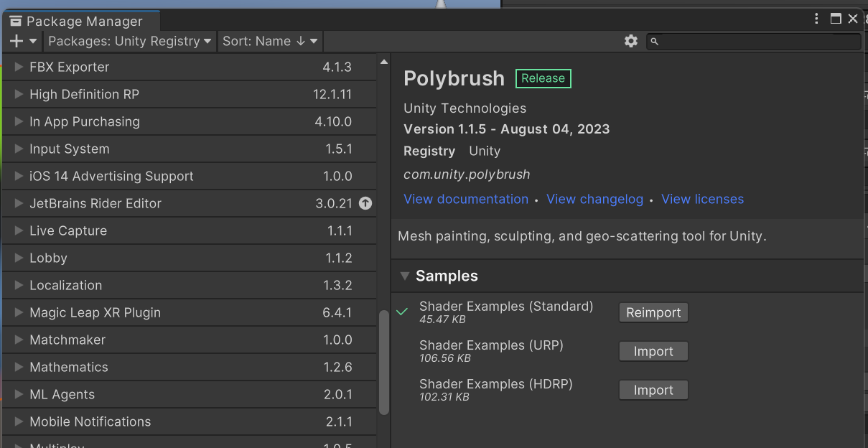The image size is (868, 448).
Task: Select Mobile Notifications package
Action: 190,421
